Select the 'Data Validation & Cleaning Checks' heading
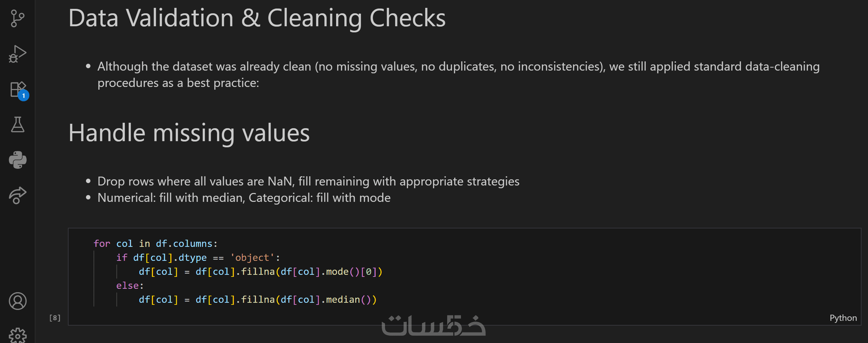This screenshot has width=868, height=343. point(257,18)
